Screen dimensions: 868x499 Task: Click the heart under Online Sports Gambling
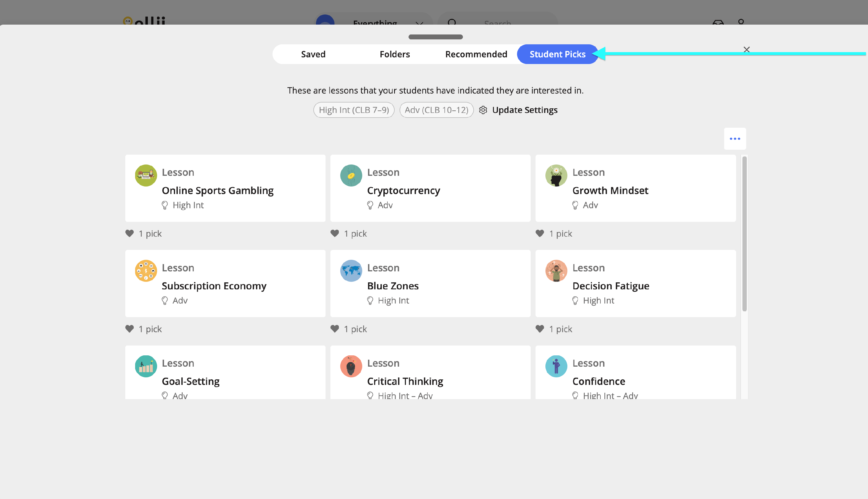pos(129,233)
